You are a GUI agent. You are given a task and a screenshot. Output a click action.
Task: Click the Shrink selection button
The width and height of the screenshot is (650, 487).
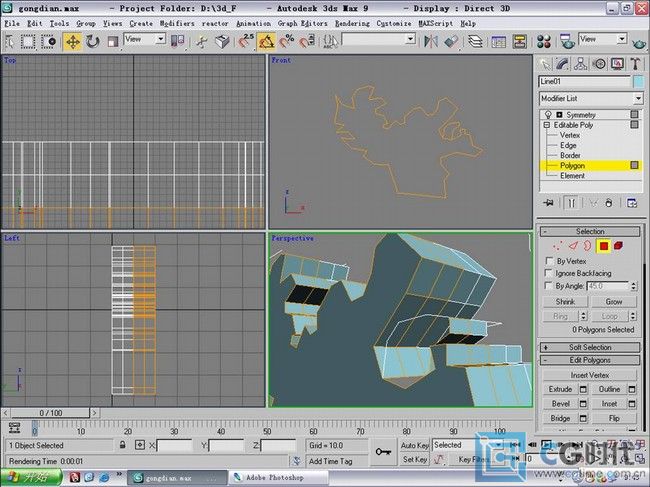coord(565,302)
